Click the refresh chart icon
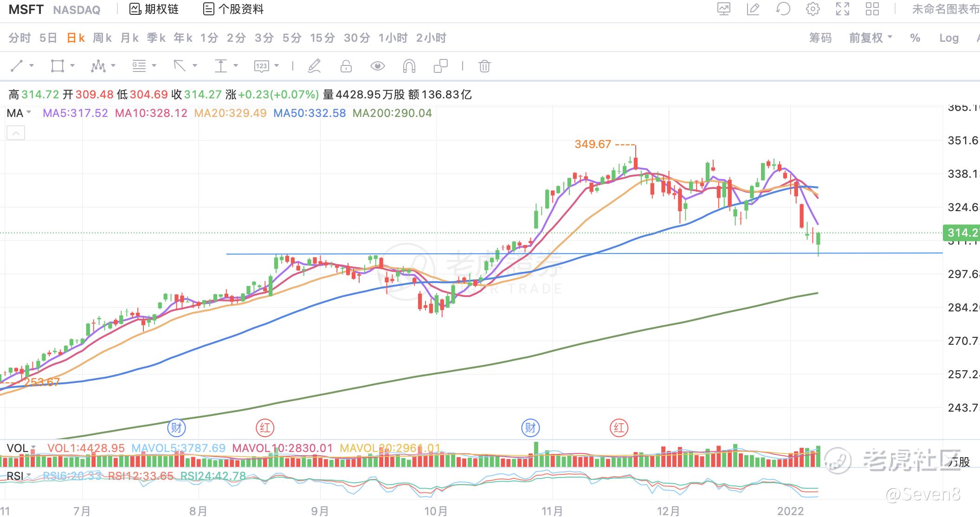 [783, 9]
